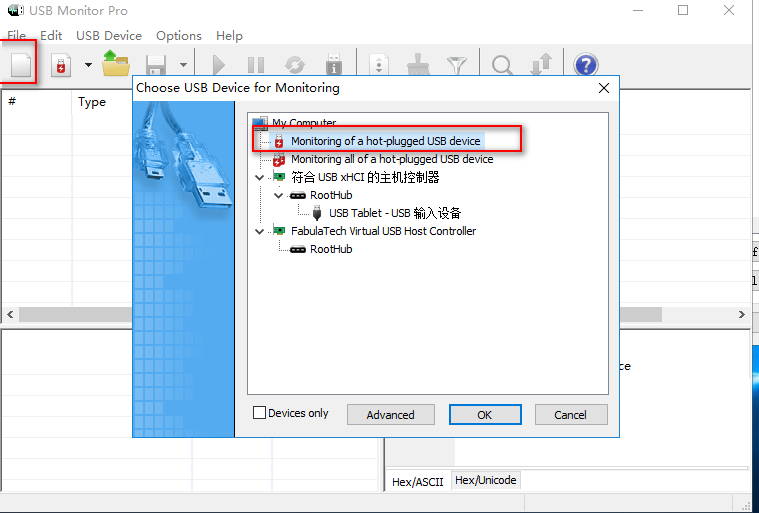Collapse FabulaTech Virtual USB Host Controller node
The image size is (759, 513).
pos(259,231)
